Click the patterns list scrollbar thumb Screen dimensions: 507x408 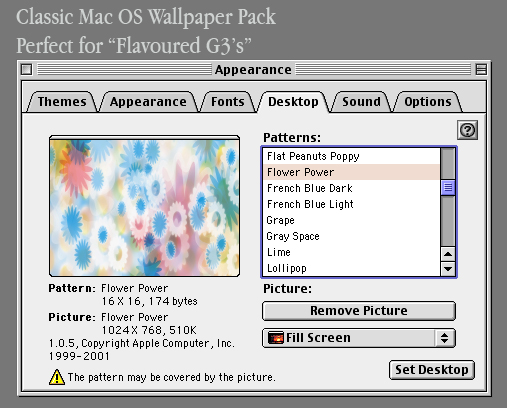pyautogui.click(x=448, y=187)
